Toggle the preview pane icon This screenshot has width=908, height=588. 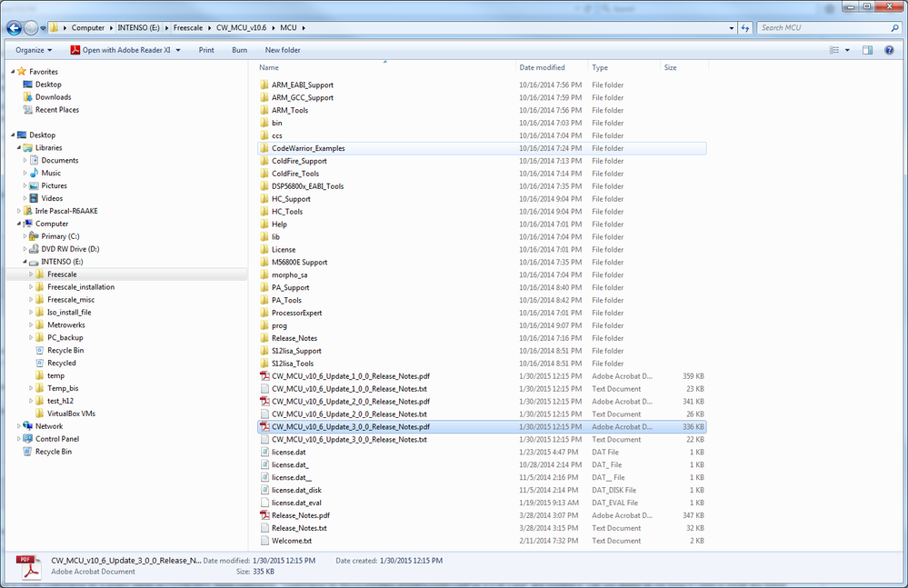[867, 50]
